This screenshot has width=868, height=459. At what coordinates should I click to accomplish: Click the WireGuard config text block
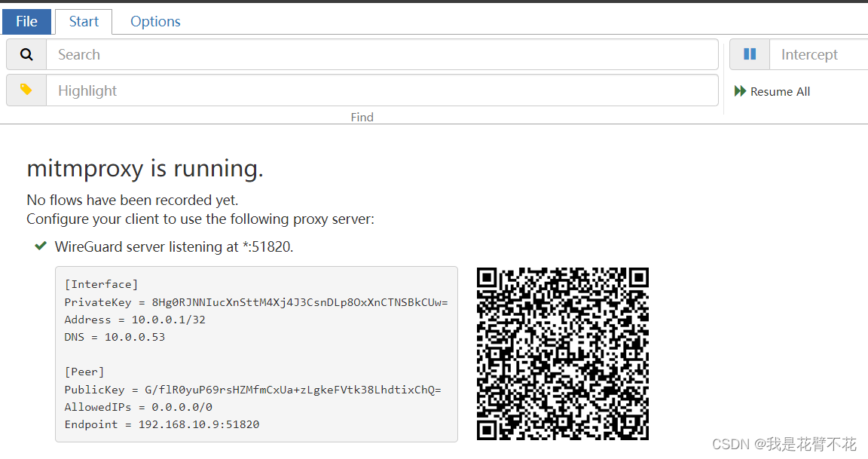(x=256, y=354)
